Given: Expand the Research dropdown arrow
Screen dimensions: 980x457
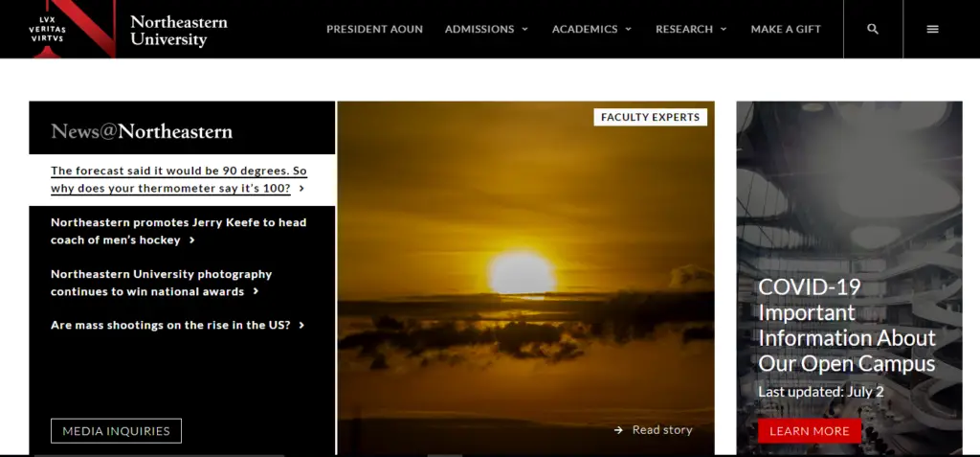Looking at the screenshot, I should [x=724, y=29].
